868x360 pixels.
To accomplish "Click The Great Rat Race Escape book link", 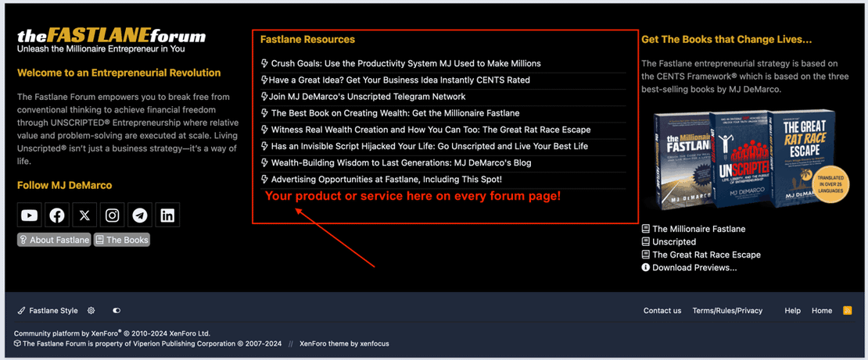I will click(x=706, y=255).
